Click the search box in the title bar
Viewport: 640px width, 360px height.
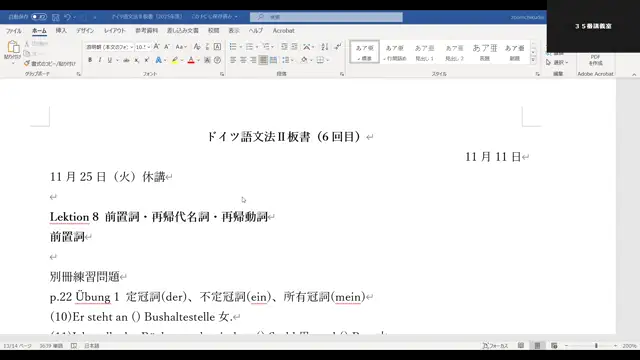pyautogui.click(x=326, y=17)
